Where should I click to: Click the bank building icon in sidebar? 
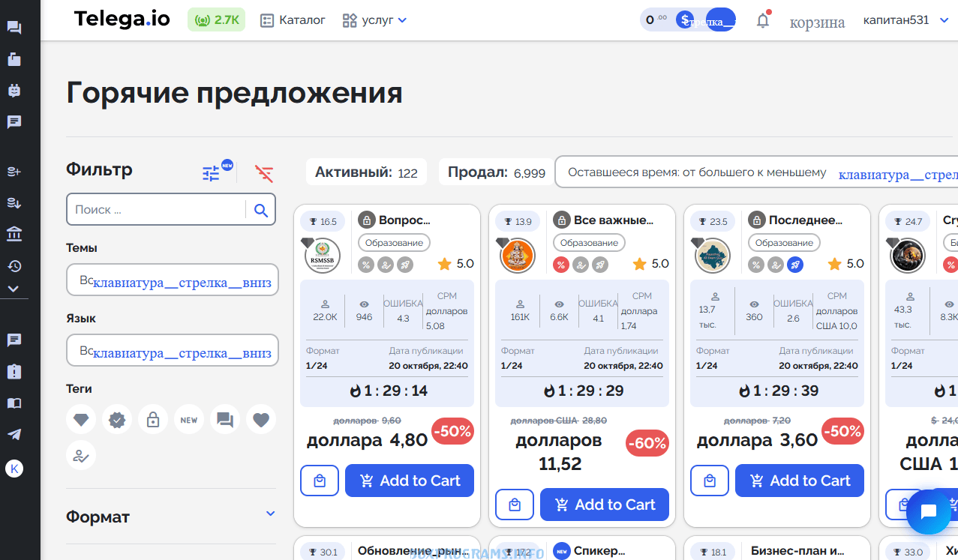14,235
